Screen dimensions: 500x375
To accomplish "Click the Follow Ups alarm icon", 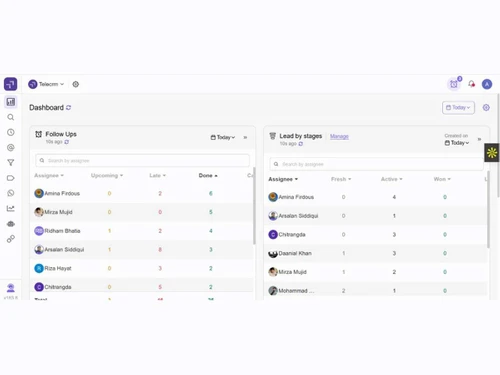I will 39,134.
